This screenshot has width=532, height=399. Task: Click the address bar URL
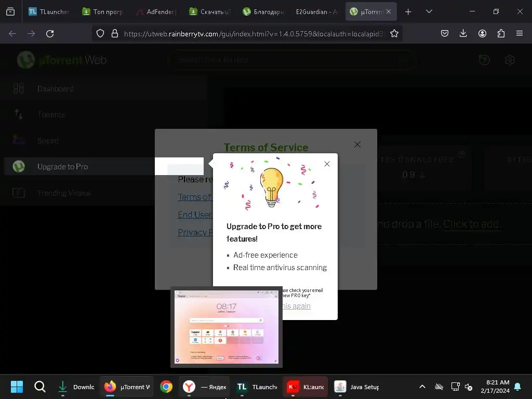coord(254,34)
